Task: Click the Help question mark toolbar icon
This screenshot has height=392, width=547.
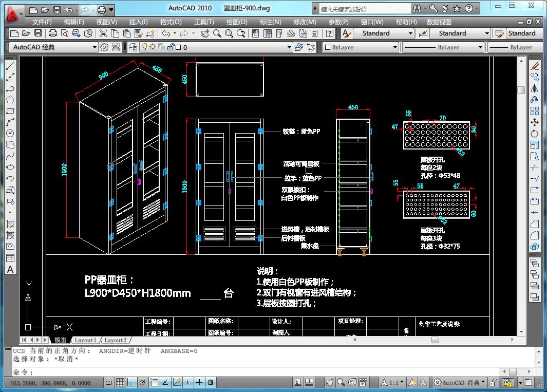Action: (329, 33)
